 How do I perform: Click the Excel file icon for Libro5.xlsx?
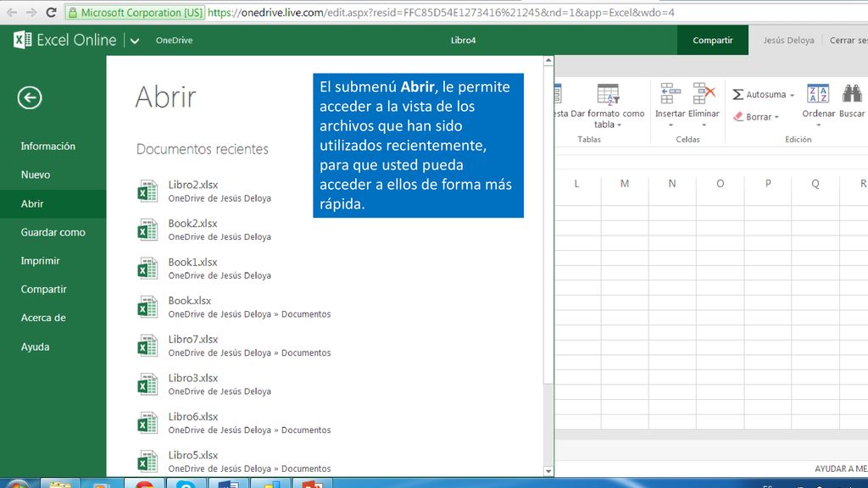tap(147, 462)
